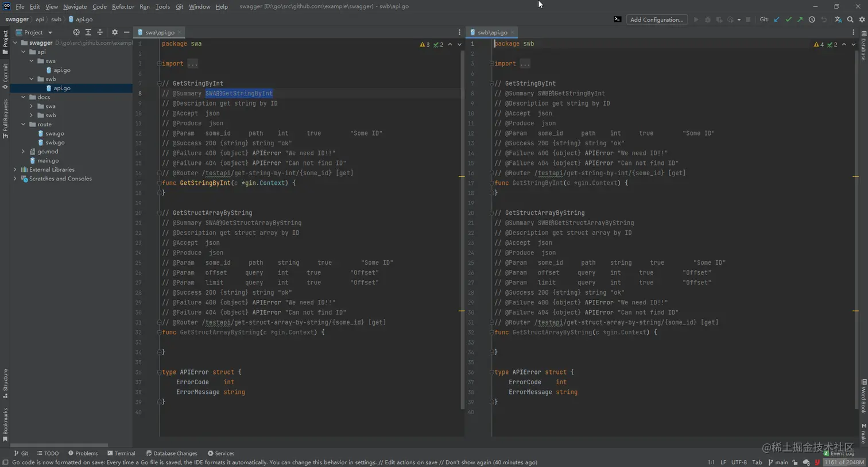Click the Search Everywhere magnifier icon
868x467 pixels.
click(x=850, y=20)
